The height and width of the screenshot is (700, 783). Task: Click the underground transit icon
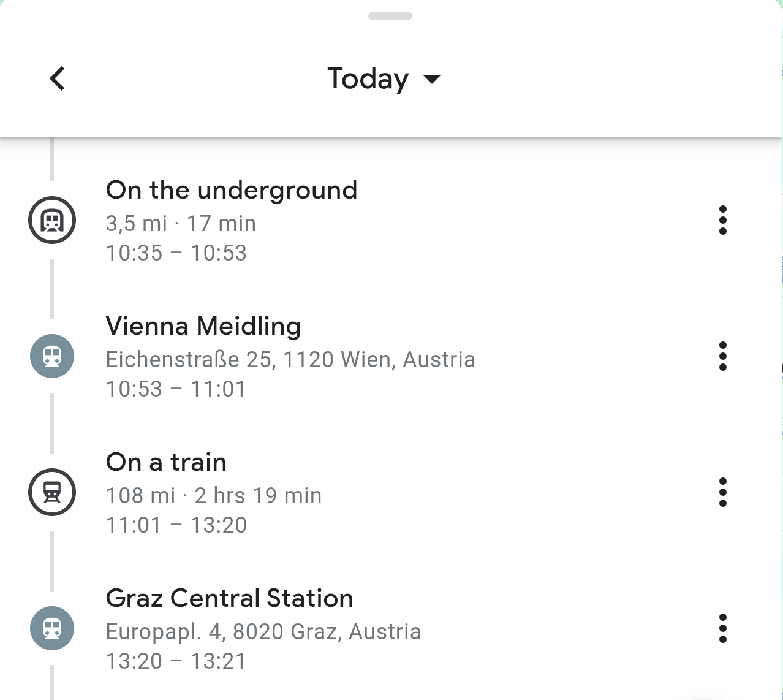(x=52, y=221)
